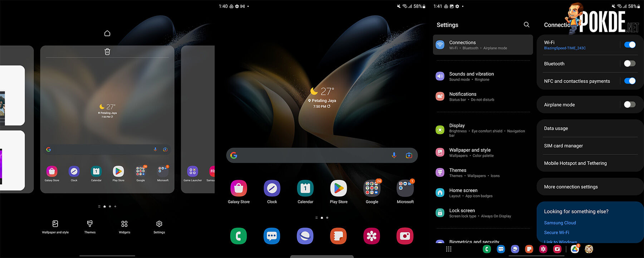Open Lock screen settings
The height and width of the screenshot is (258, 644).
pos(483,213)
